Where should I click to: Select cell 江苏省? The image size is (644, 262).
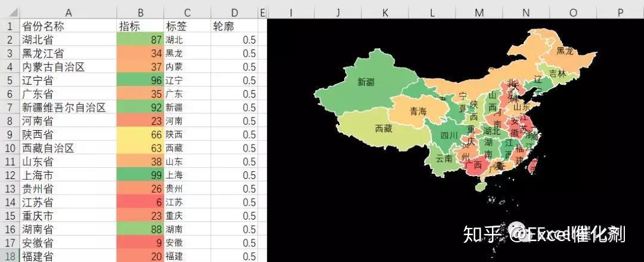click(x=68, y=202)
